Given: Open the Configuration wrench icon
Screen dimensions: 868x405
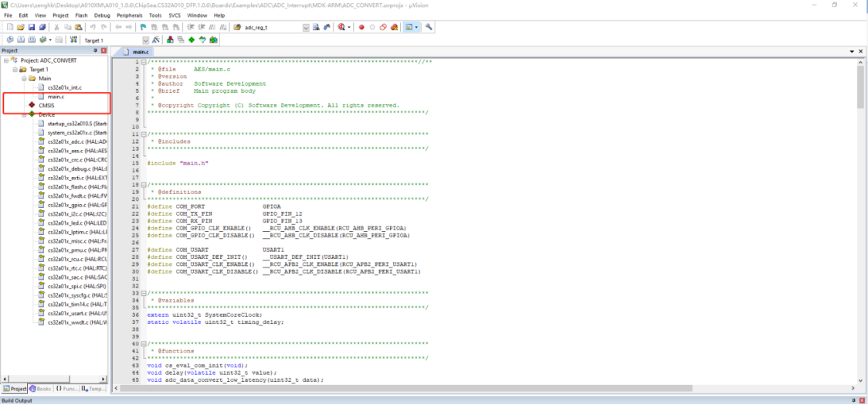Looking at the screenshot, I should point(429,27).
